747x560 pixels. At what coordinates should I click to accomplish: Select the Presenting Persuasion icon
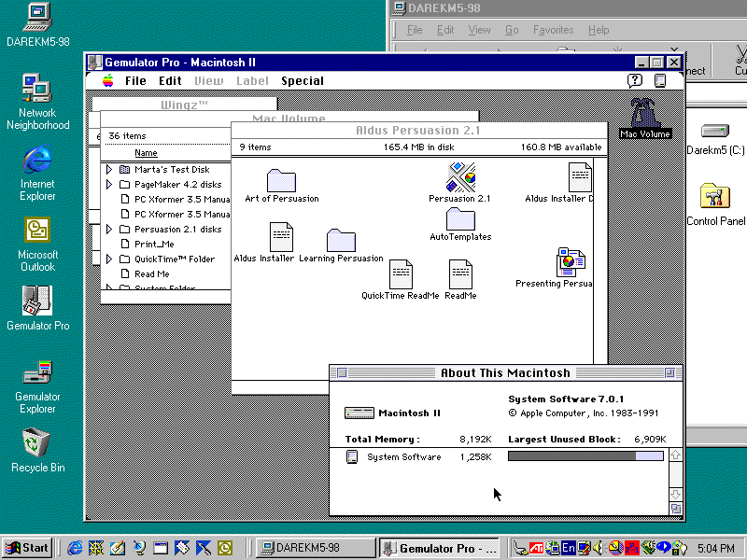point(571,262)
